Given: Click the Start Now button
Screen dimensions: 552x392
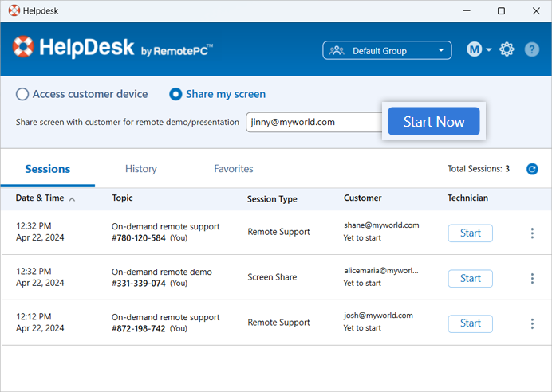Looking at the screenshot, I should 434,121.
